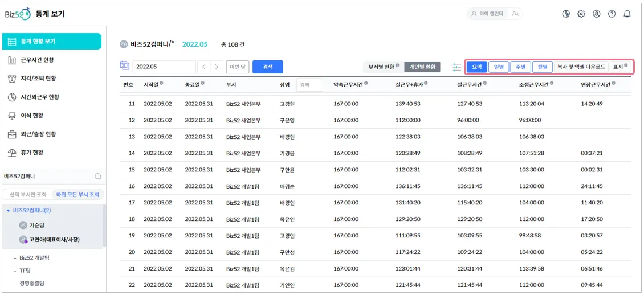Select the 월별 tab
This screenshot has height=295, width=644.
pos(543,67)
